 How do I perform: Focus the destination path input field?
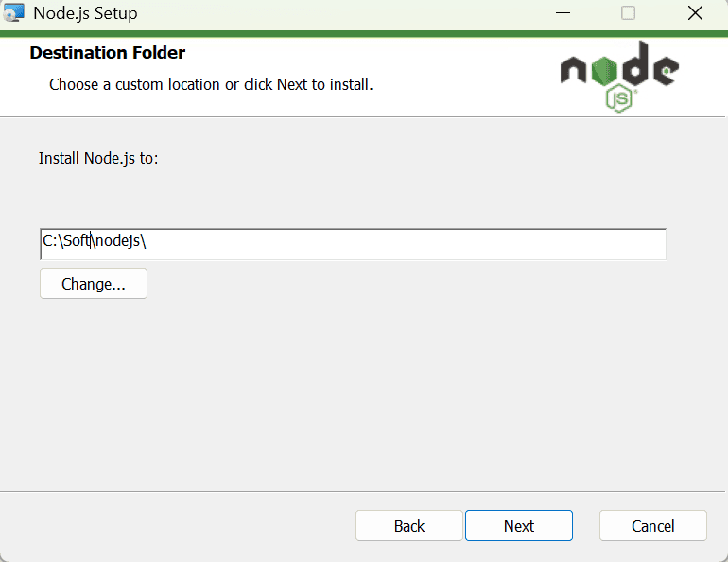(353, 244)
